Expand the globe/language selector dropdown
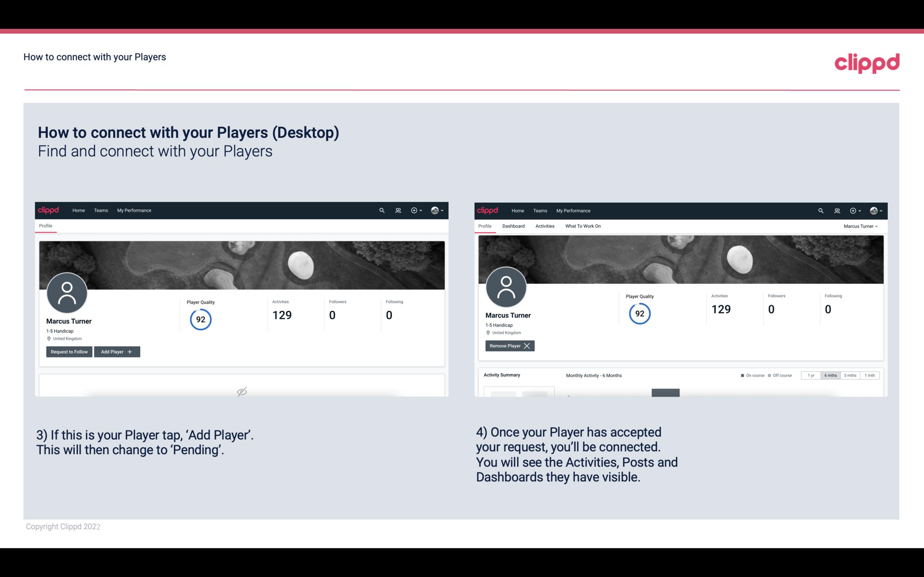The width and height of the screenshot is (924, 577). pos(437,210)
